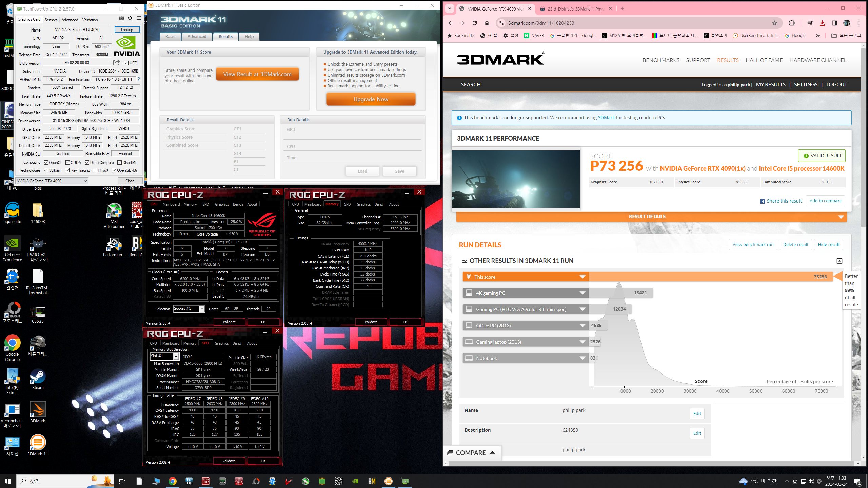
Task: Expand Gaming laptop (2013) row
Action: (x=583, y=342)
